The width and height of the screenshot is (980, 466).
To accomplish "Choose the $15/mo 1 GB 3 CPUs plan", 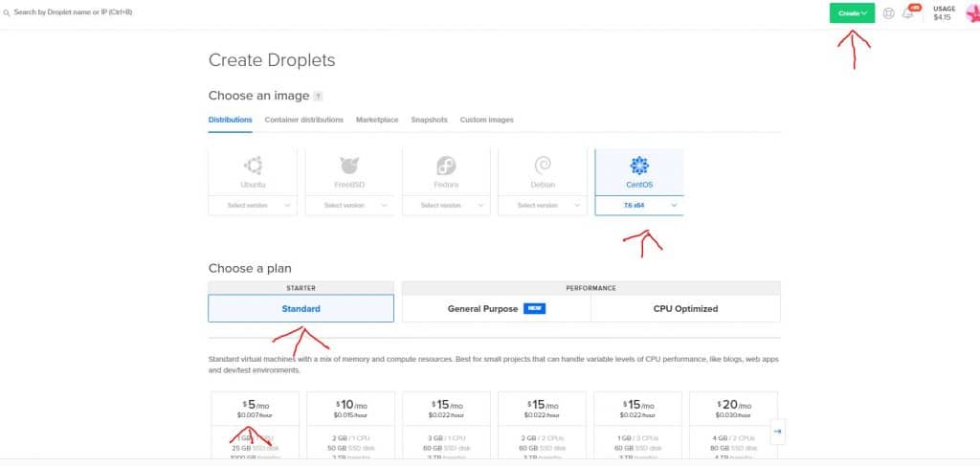I will coord(637,426).
